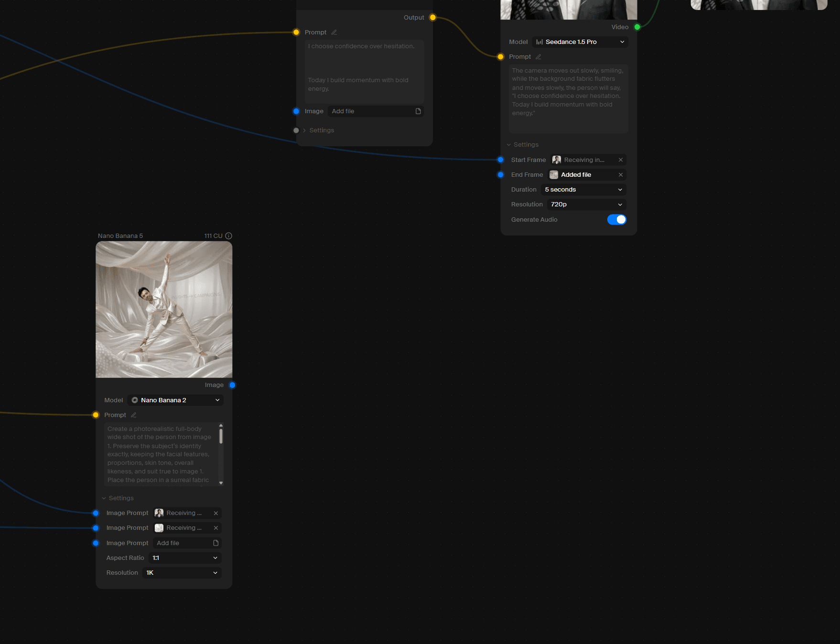Image resolution: width=840 pixels, height=644 pixels.
Task: Click the 111 CU cost label
Action: click(x=213, y=236)
